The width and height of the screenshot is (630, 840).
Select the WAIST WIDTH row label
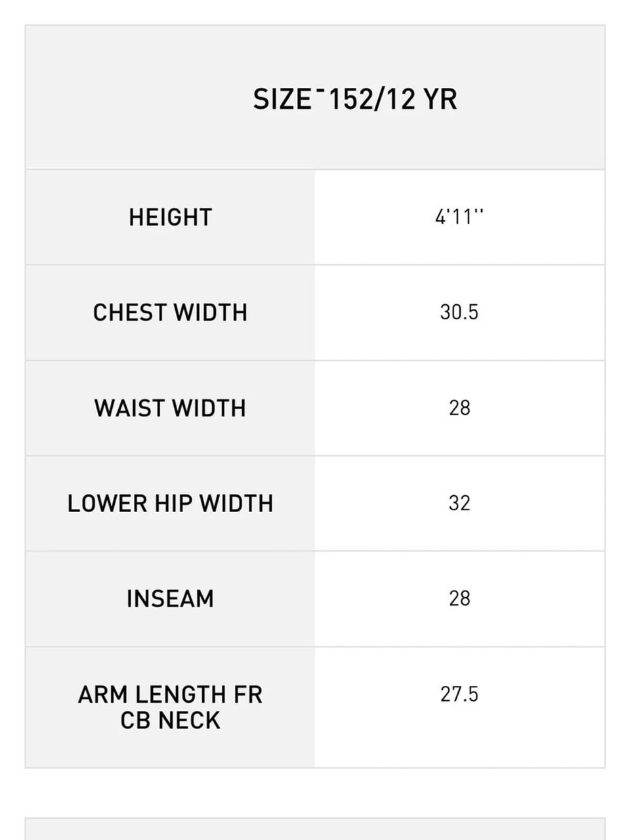(x=170, y=408)
